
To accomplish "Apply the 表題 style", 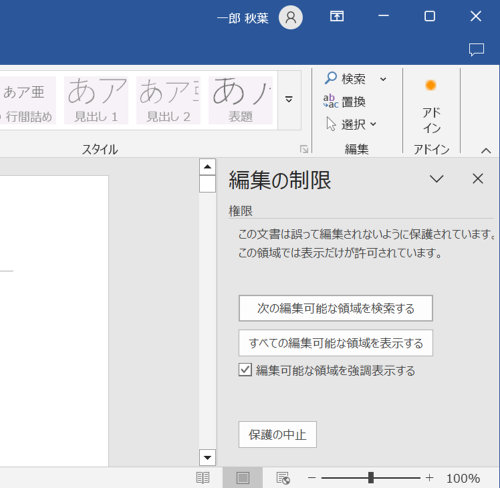I will (241, 100).
